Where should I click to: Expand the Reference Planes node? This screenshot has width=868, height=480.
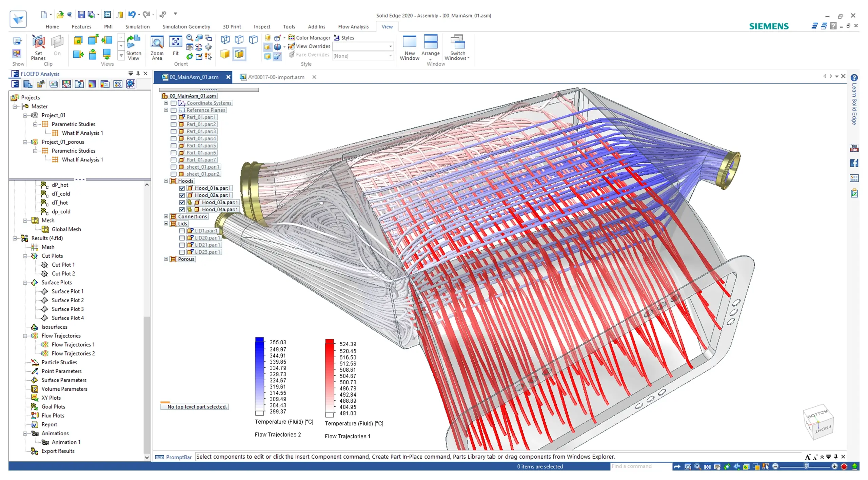coord(166,110)
